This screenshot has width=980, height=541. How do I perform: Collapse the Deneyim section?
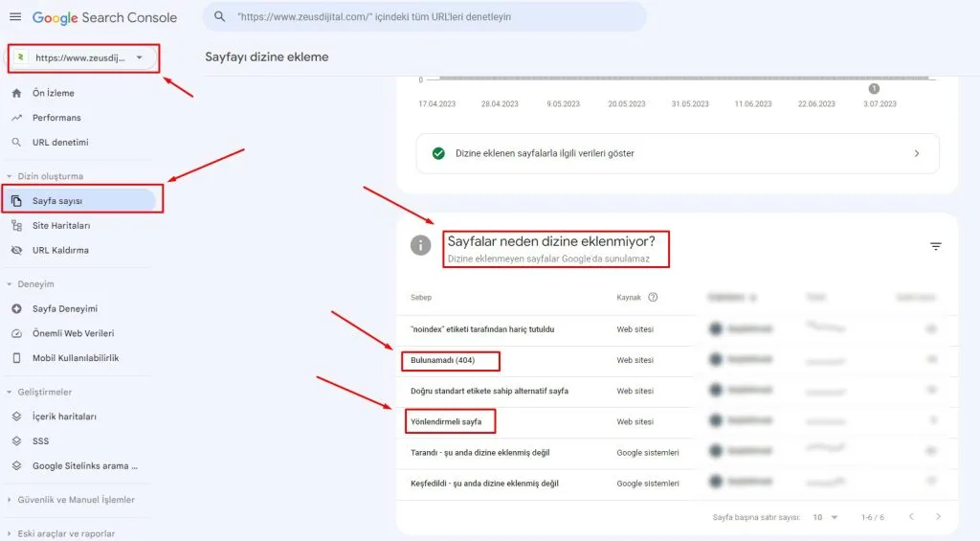pos(30,284)
